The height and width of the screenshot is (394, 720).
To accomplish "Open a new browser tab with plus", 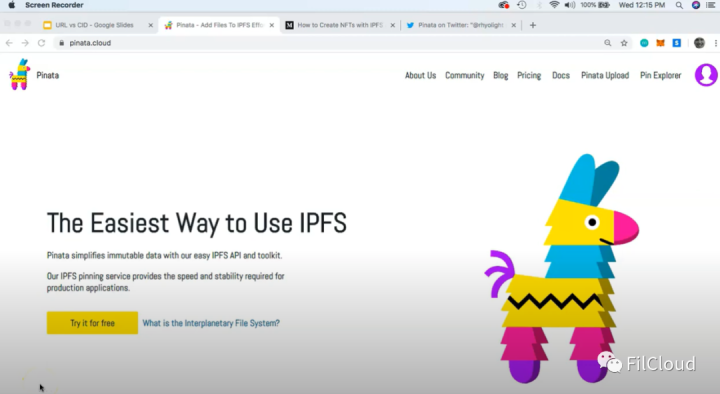I will 533,25.
